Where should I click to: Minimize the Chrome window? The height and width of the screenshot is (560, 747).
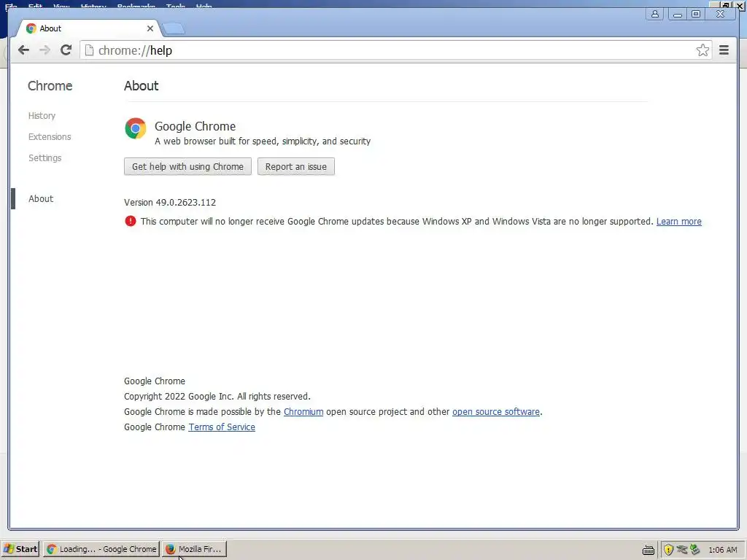coord(677,14)
